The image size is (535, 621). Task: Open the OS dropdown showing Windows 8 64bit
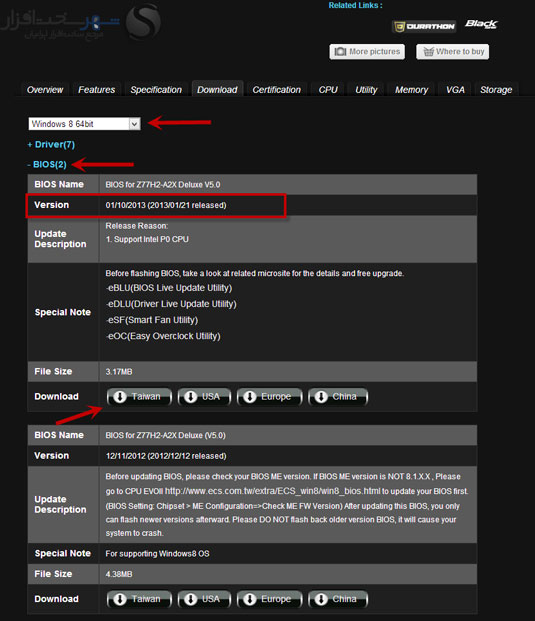click(84, 124)
